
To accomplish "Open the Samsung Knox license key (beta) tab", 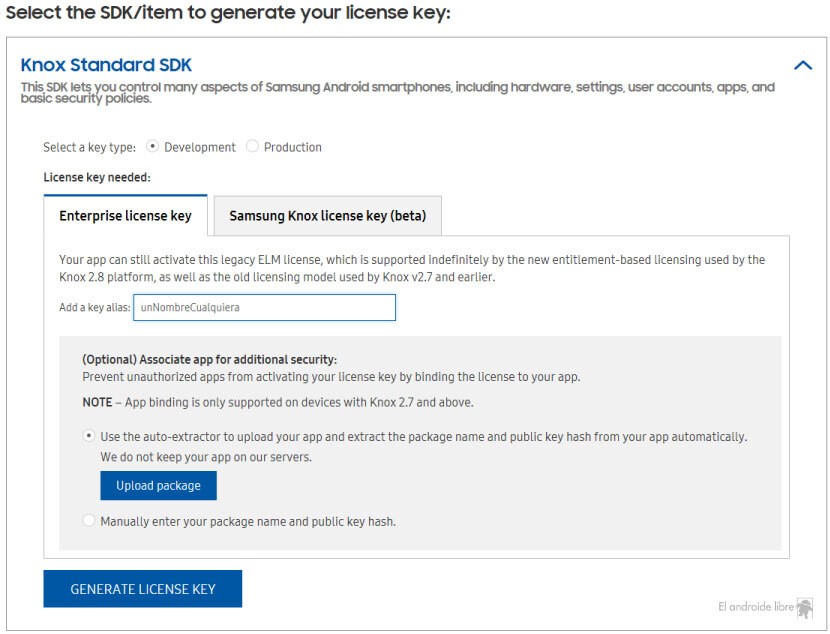I will coord(328,215).
